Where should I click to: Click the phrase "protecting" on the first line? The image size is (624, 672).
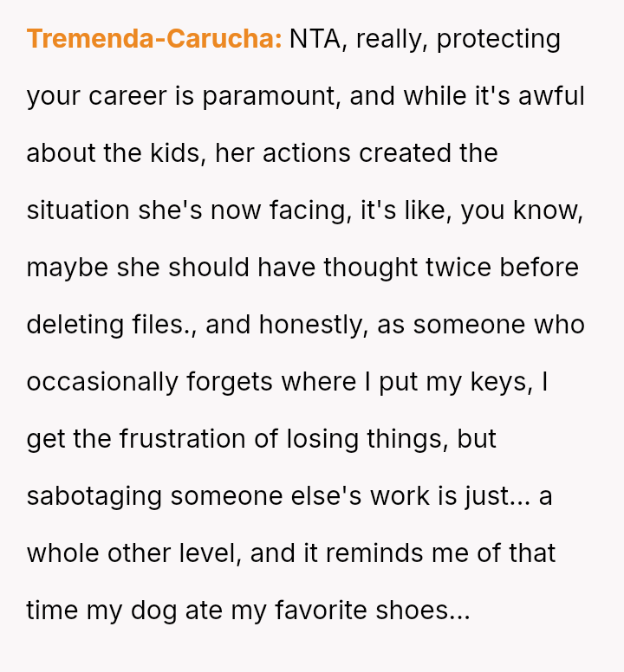[x=498, y=39]
